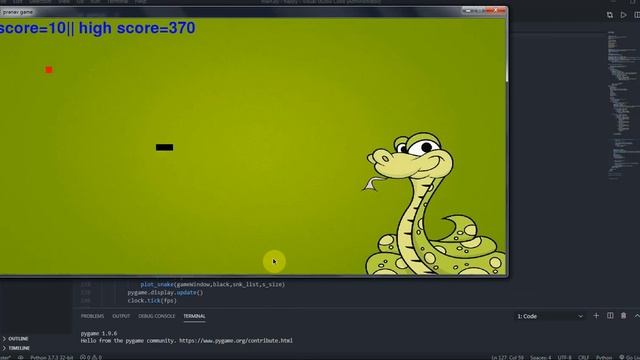Select the TERMINAL tab
The width and height of the screenshot is (640, 360).
tap(194, 316)
